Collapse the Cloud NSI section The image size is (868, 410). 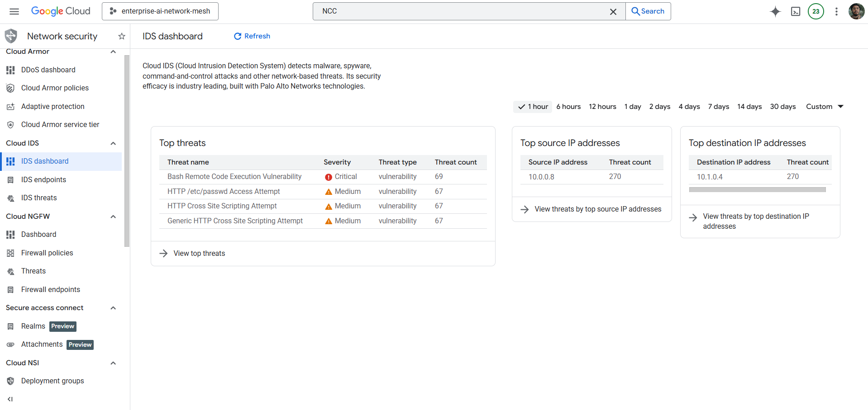point(113,363)
